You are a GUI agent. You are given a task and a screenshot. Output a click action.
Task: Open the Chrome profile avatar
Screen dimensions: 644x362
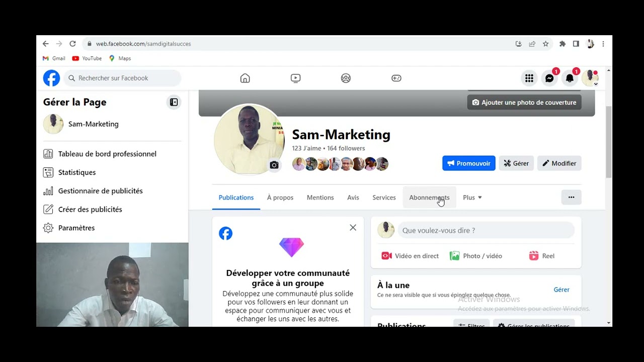[590, 44]
